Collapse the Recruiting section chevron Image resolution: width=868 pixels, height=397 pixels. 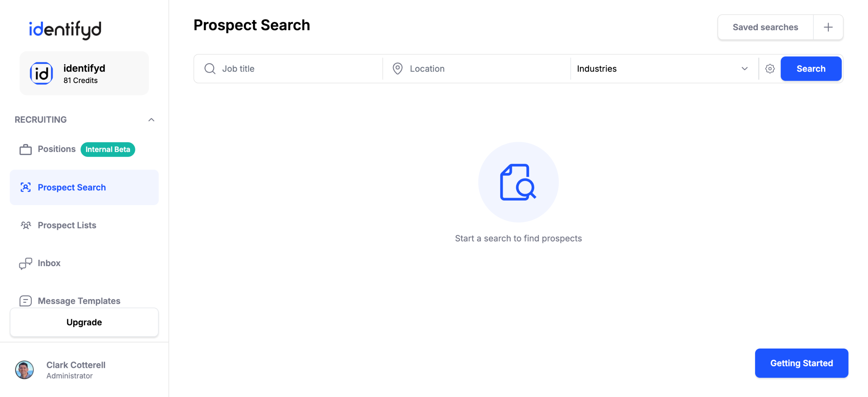coord(151,120)
